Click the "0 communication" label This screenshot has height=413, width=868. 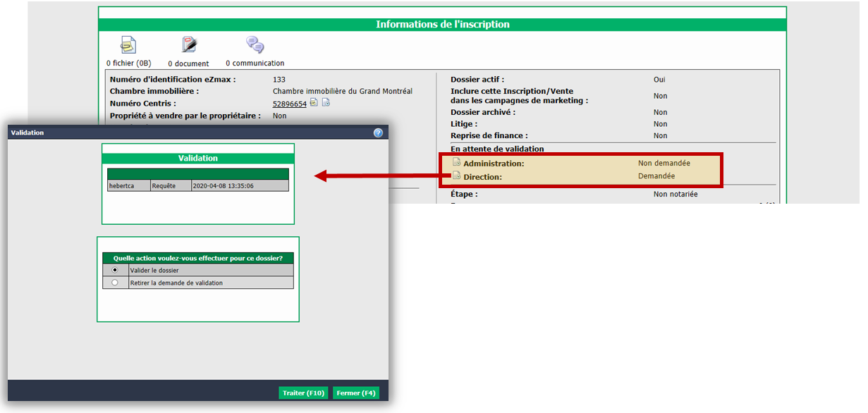point(255,63)
